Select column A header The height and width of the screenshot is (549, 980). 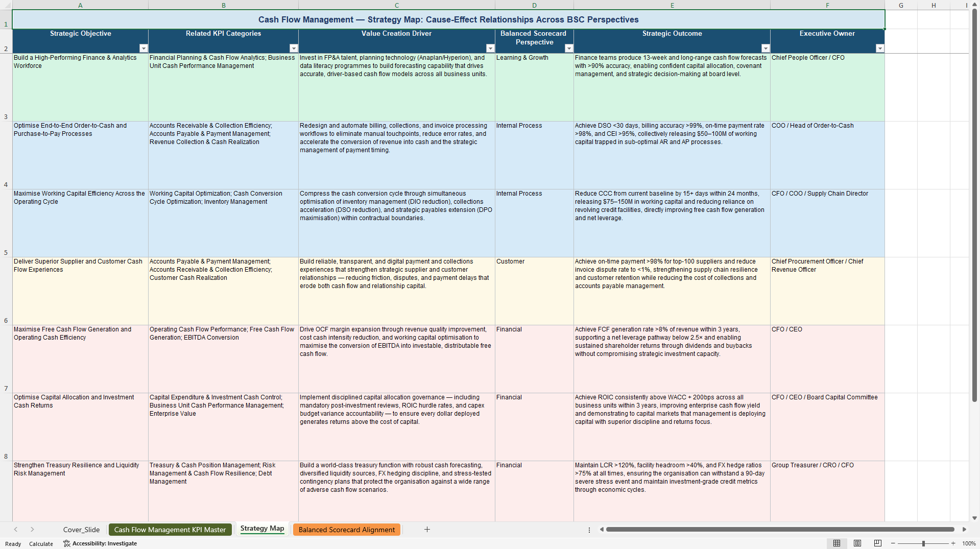tap(80, 5)
